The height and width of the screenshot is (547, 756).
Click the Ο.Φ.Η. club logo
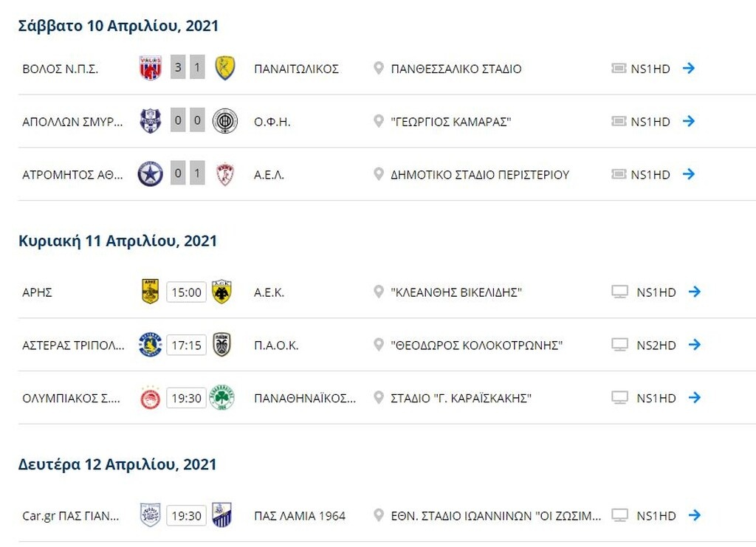click(x=225, y=121)
